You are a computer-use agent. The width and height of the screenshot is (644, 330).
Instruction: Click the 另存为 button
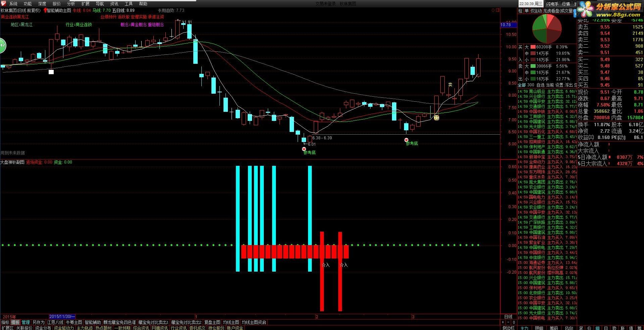pos(38,322)
